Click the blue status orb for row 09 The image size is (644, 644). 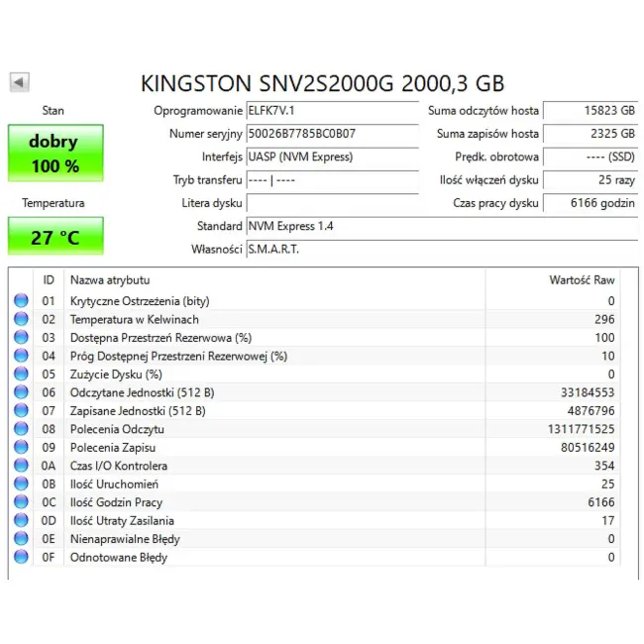(x=21, y=447)
